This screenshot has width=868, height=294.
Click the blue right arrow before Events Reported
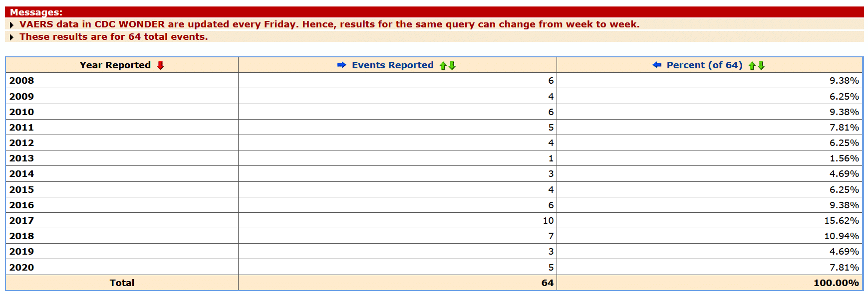point(341,65)
